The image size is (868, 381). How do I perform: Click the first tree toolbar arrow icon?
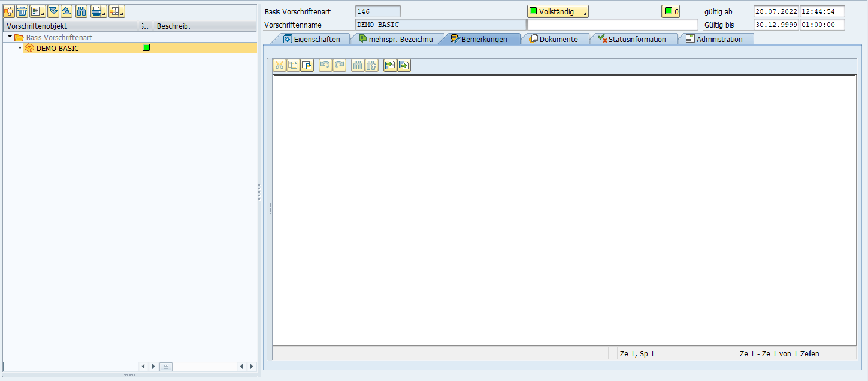tap(9, 11)
